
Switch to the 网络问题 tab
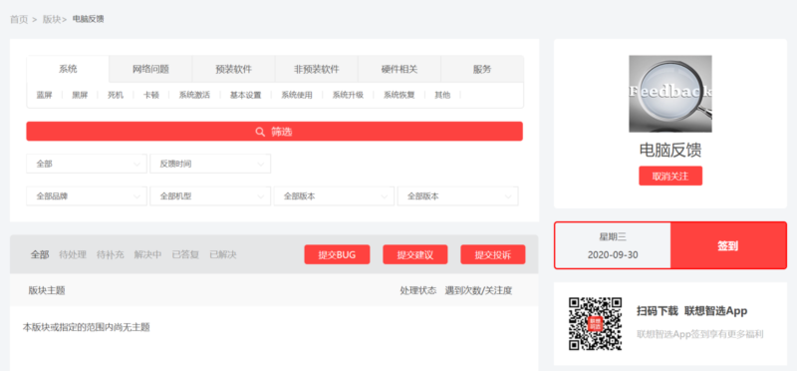point(150,69)
